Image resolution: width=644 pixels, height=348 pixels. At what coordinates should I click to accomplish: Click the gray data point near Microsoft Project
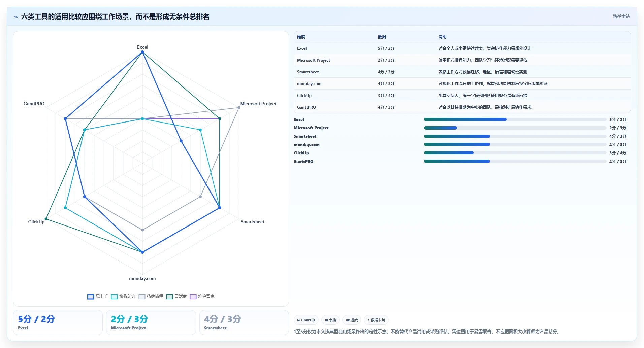pos(239,108)
